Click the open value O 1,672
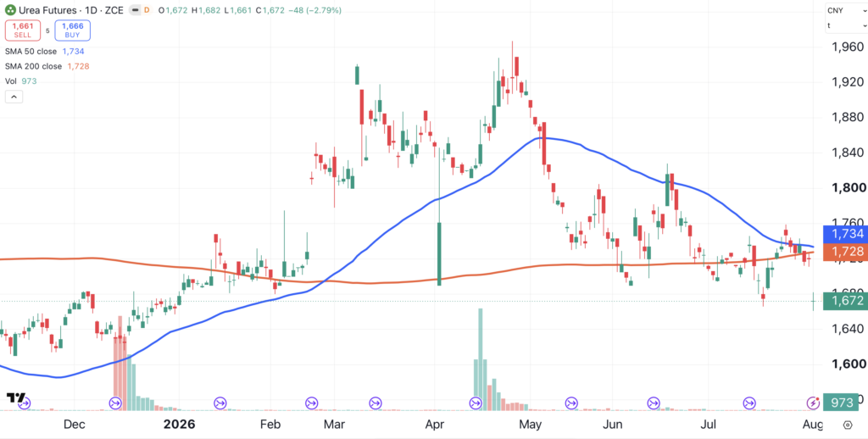This screenshot has width=868, height=439. click(171, 10)
